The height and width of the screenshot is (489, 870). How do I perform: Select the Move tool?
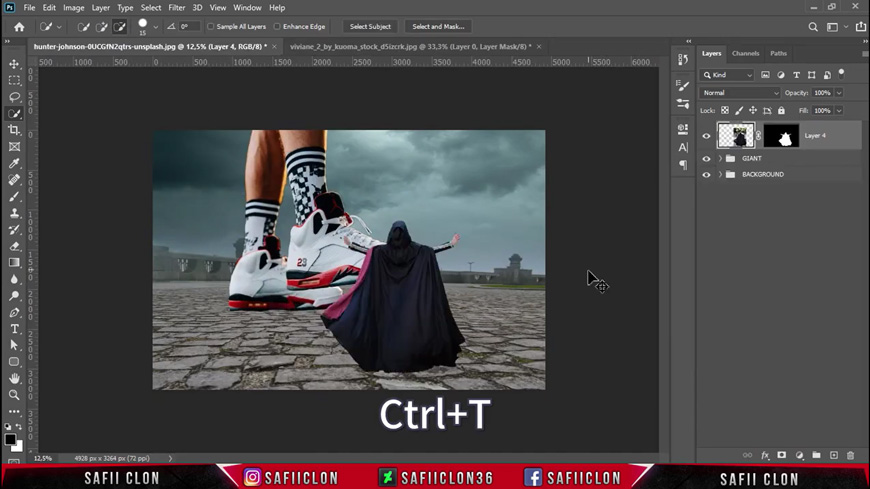coord(14,64)
